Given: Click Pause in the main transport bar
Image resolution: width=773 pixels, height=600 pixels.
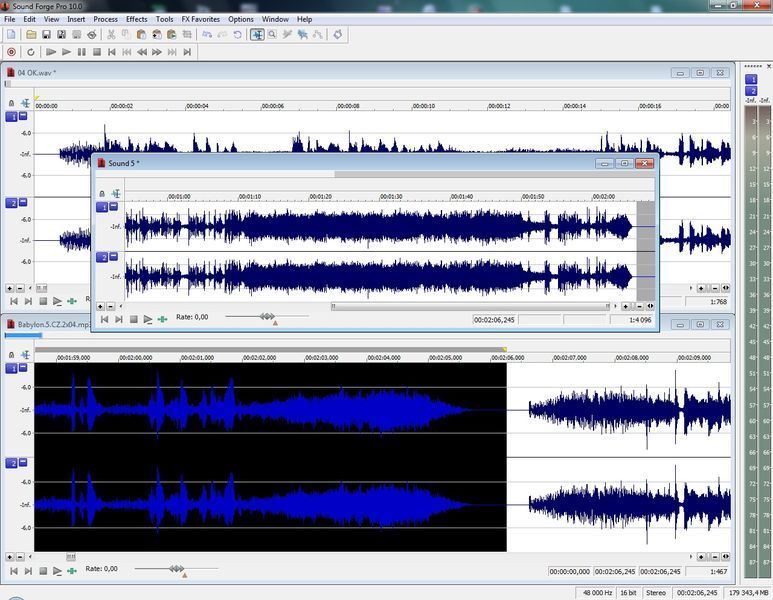Looking at the screenshot, I should 81,52.
